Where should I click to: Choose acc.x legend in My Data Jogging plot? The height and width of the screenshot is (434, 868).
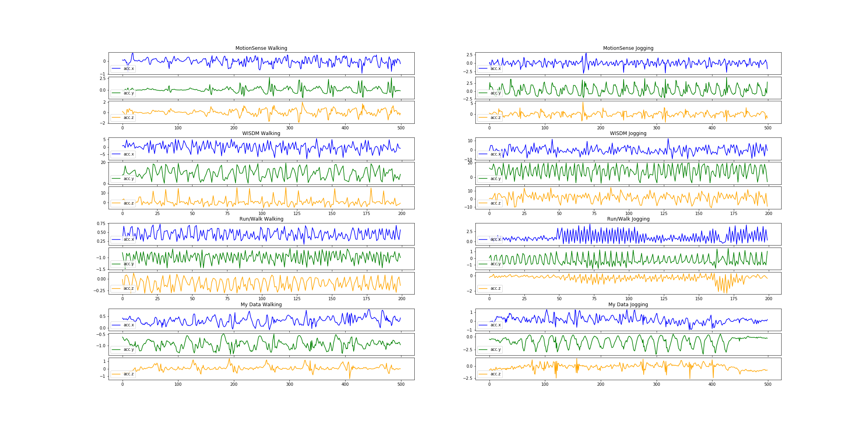(x=490, y=325)
